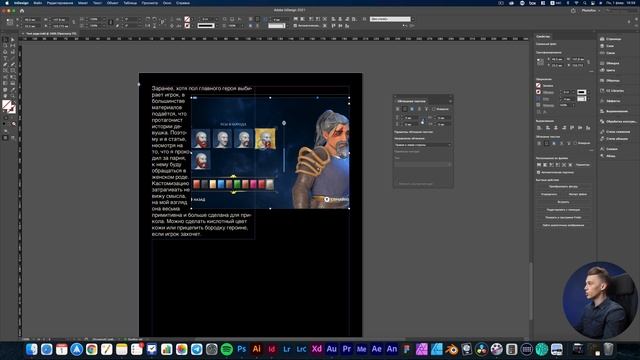Click fill swatch in Properties appearance section
The width and height of the screenshot is (640, 360).
point(538,85)
